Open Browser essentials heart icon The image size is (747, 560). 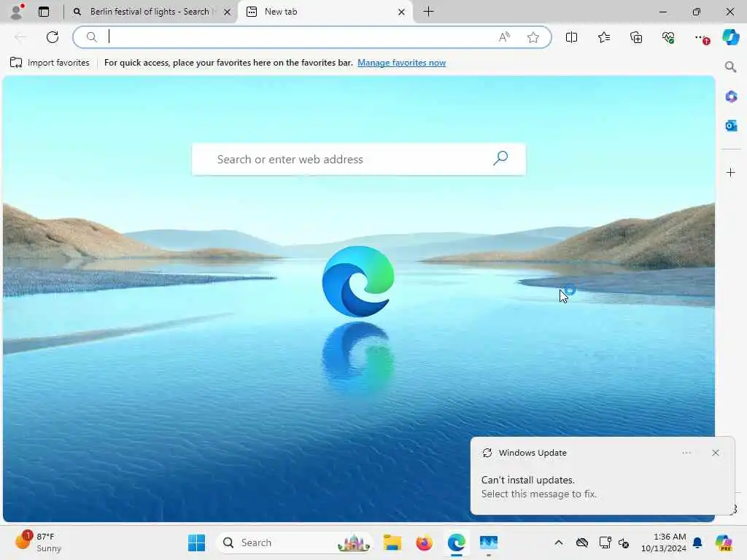[x=668, y=37]
